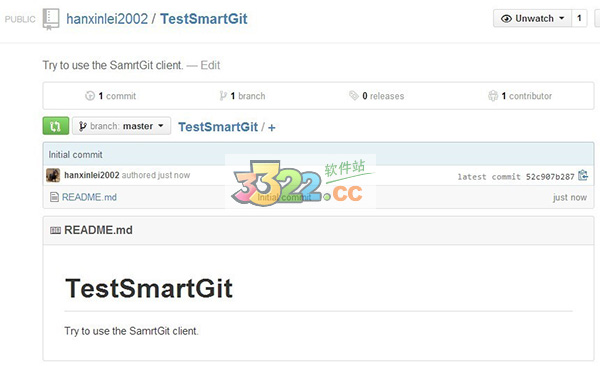Click the green compare and review button
Viewport: 600px width, 366px height.
pyautogui.click(x=56, y=126)
